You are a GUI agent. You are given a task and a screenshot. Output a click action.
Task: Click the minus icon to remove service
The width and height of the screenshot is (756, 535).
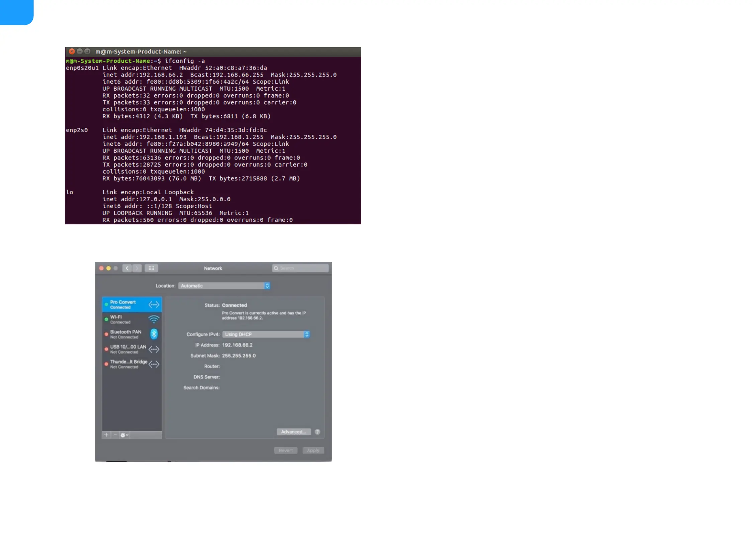click(115, 435)
